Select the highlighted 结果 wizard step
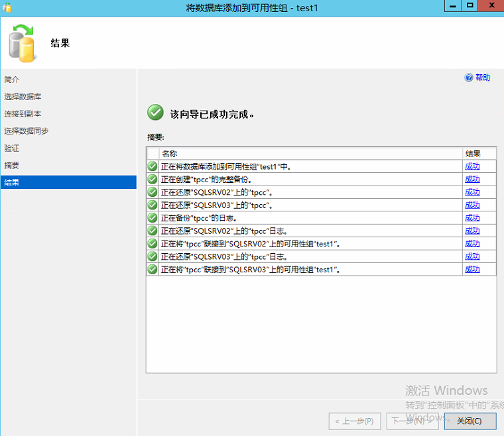 [68, 182]
